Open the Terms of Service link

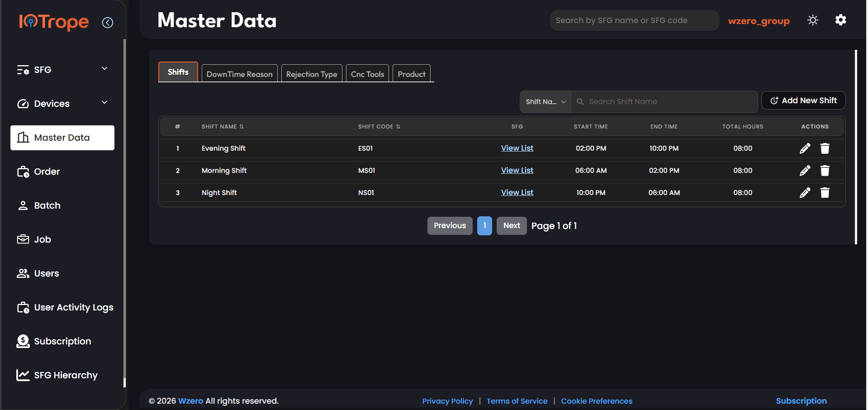517,401
